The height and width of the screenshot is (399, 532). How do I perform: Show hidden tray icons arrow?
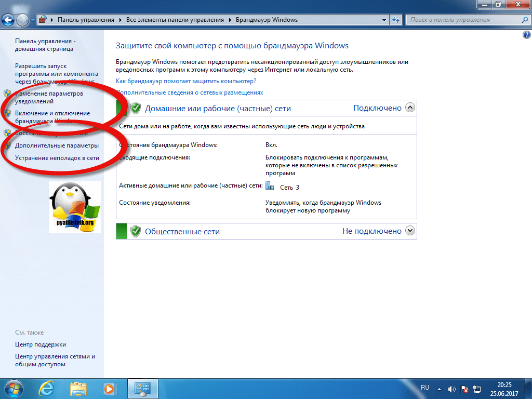(x=439, y=389)
